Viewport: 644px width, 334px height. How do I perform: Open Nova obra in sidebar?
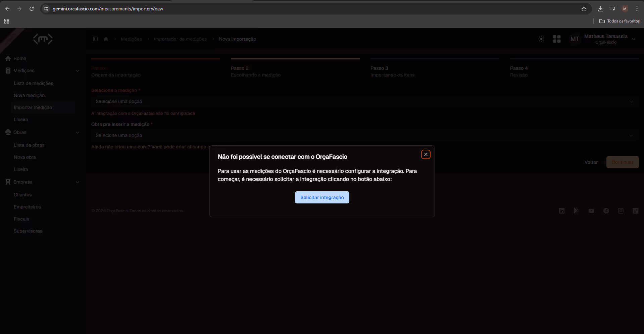25,157
